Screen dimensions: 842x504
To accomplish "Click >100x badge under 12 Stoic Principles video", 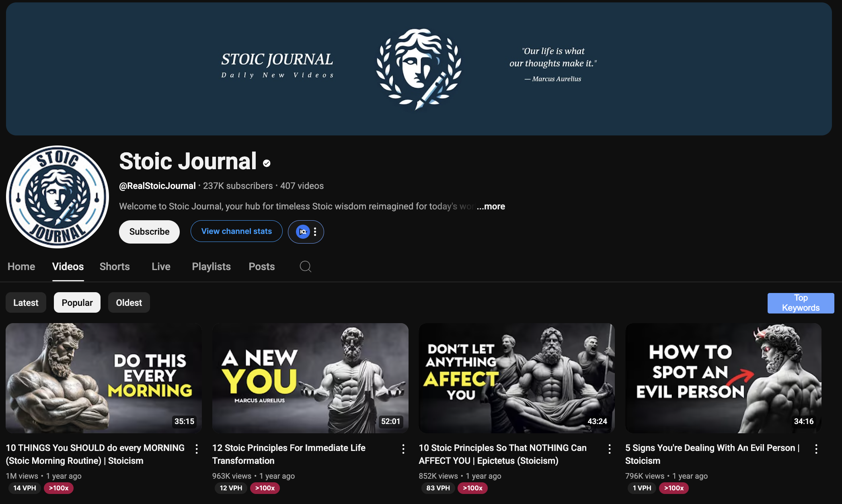I will pos(265,488).
